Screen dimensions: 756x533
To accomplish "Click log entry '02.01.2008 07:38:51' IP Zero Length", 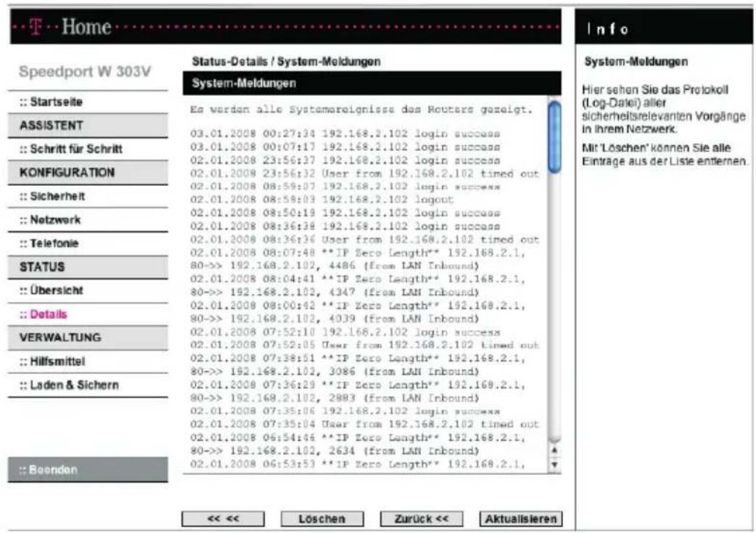I will point(358,365).
